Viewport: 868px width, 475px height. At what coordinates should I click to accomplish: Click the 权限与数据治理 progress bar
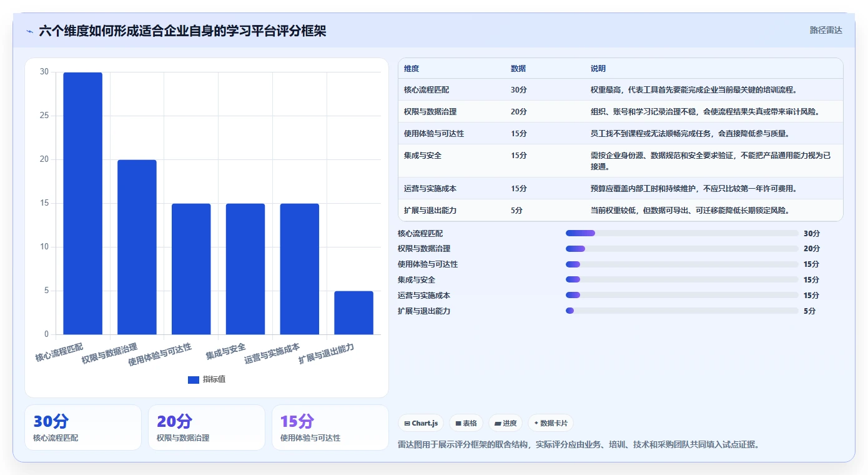click(x=682, y=249)
